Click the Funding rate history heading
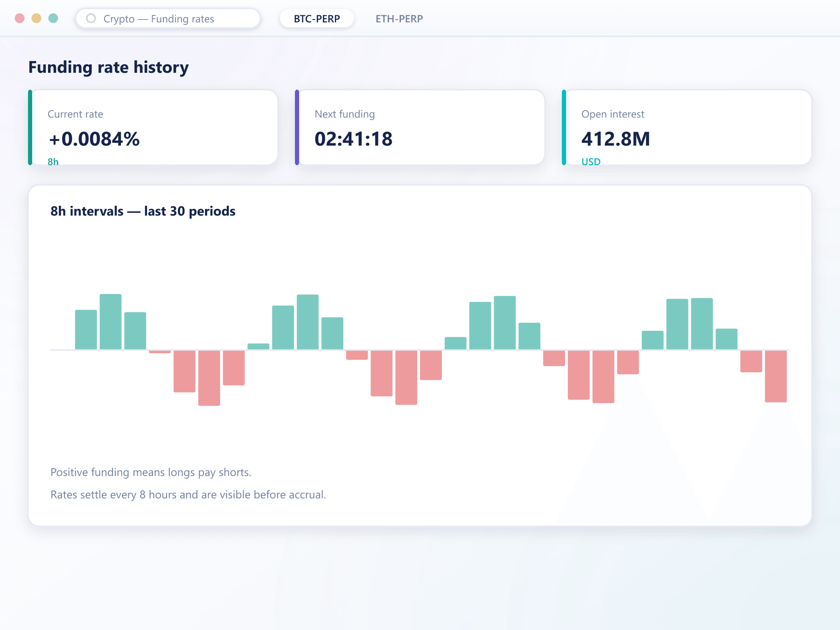 [108, 67]
